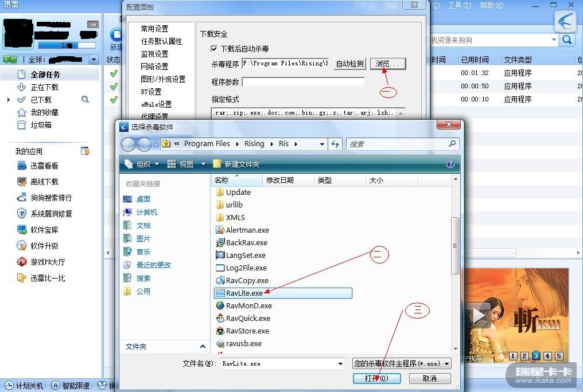Sort files by 修改日期 column
583x392 pixels.
(289, 180)
